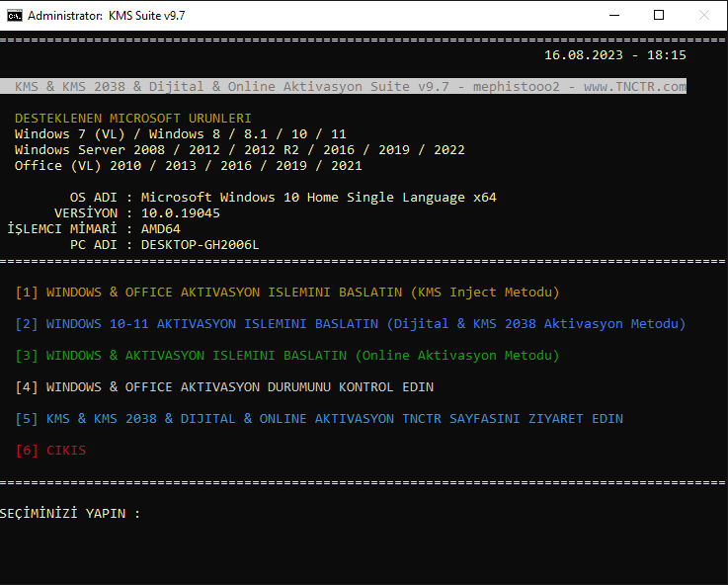Select option [4] AKTIVASYON DURUMUNU KONTROL EDIN

(x=224, y=387)
